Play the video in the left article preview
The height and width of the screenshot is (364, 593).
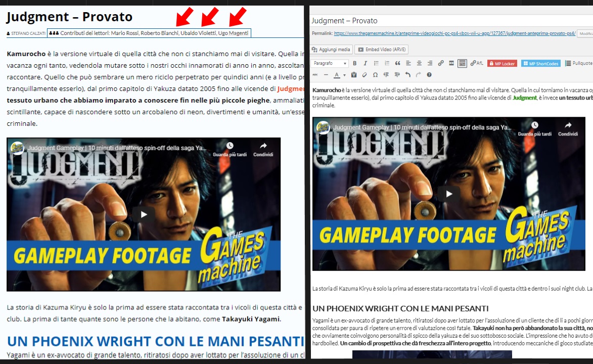pos(144,214)
